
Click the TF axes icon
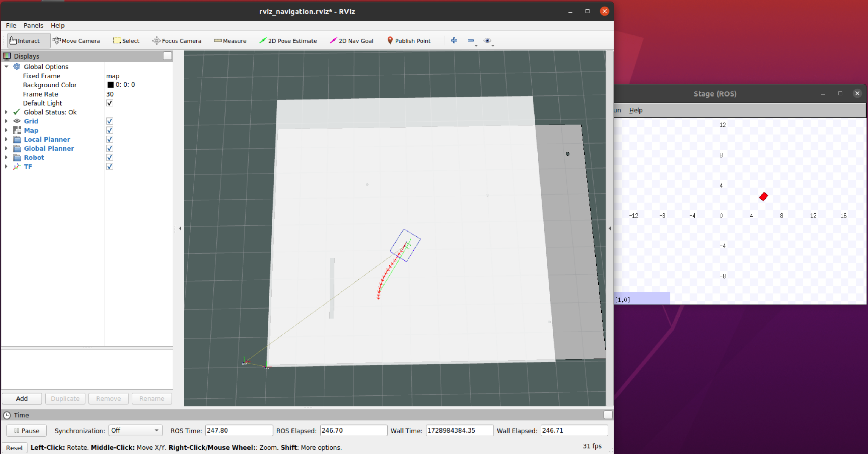pyautogui.click(x=17, y=167)
